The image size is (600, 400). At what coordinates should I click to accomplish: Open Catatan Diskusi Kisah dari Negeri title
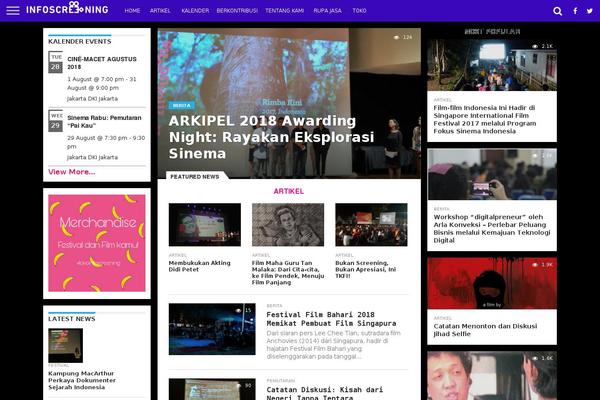325,393
